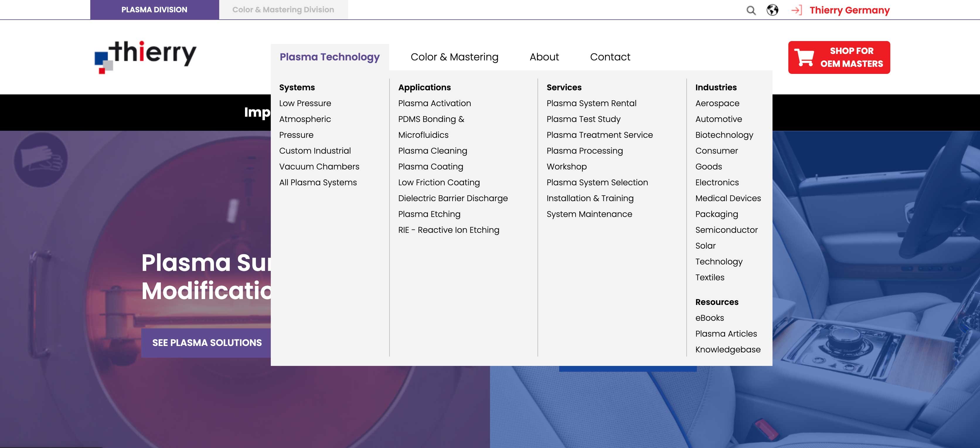Open Plasma Treatment Service link
The image size is (980, 448).
(x=600, y=135)
